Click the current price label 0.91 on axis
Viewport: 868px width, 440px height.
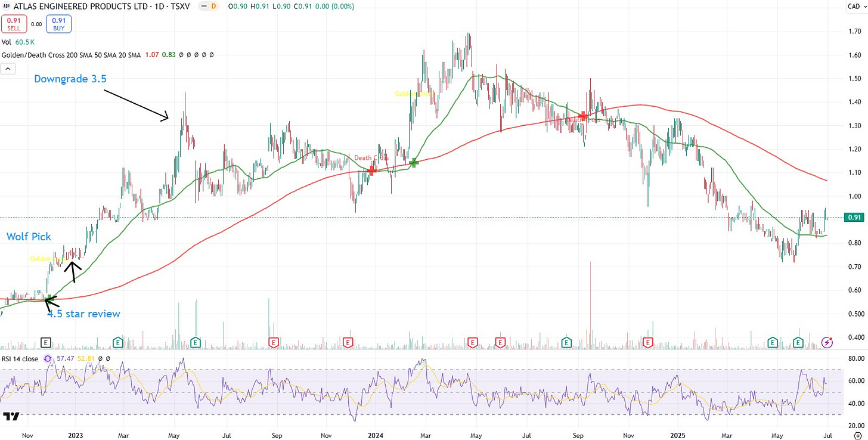tap(854, 218)
